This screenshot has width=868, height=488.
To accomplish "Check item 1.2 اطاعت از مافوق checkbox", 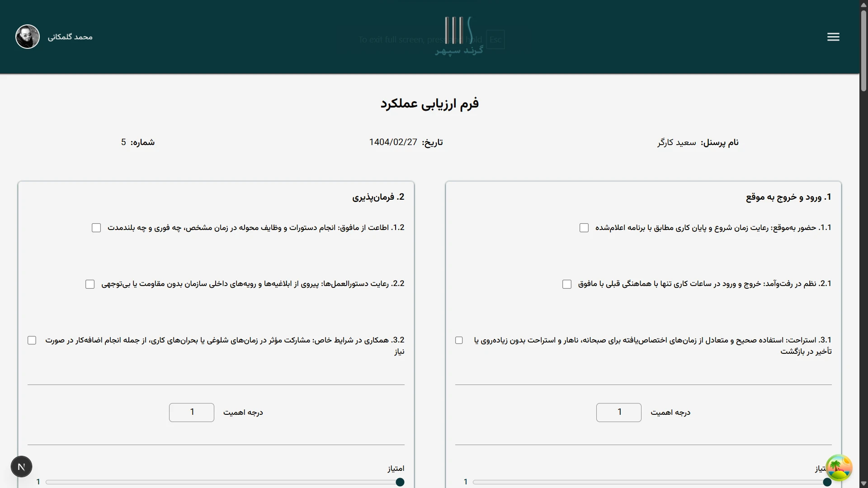I will coord(96,228).
